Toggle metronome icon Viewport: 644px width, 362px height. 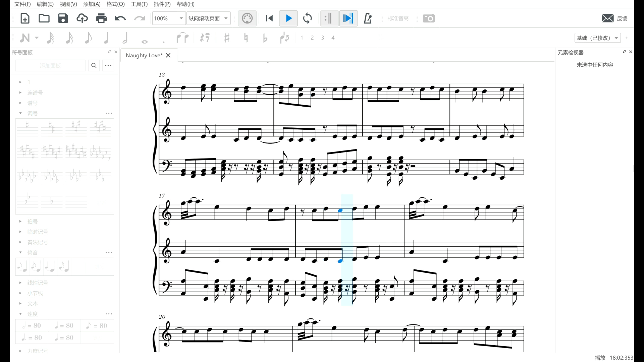(368, 18)
